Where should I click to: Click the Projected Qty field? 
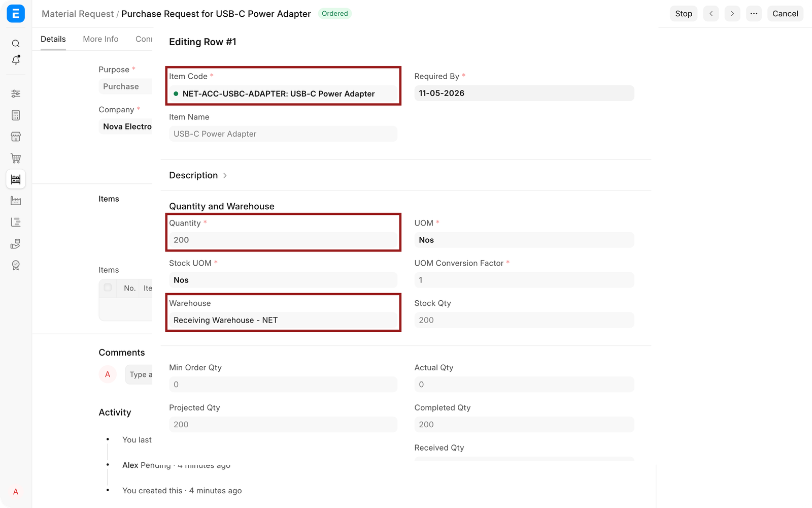pyautogui.click(x=283, y=424)
